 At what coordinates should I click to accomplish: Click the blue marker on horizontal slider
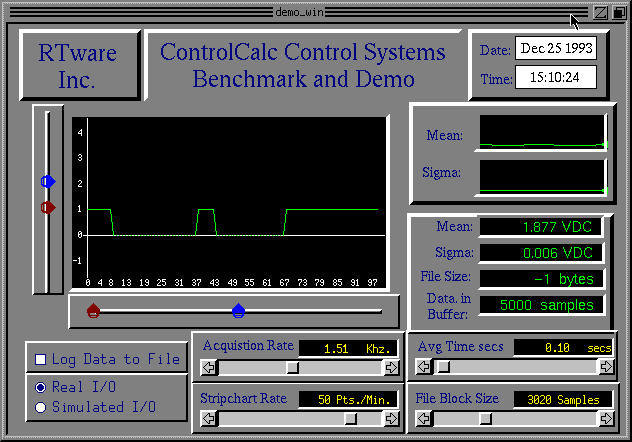(x=238, y=310)
